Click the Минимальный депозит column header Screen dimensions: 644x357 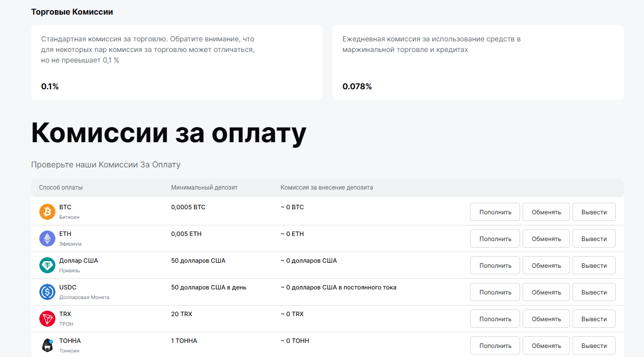(204, 188)
